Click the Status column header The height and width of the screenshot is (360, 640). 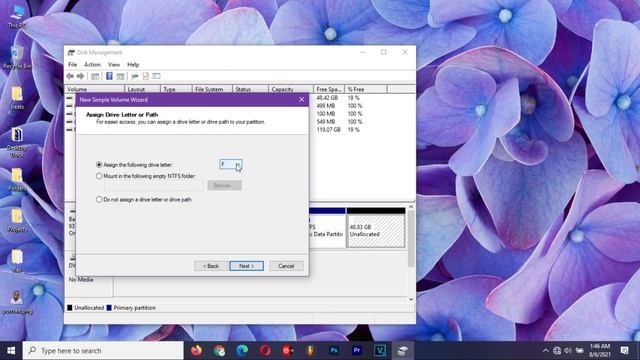[x=251, y=89]
